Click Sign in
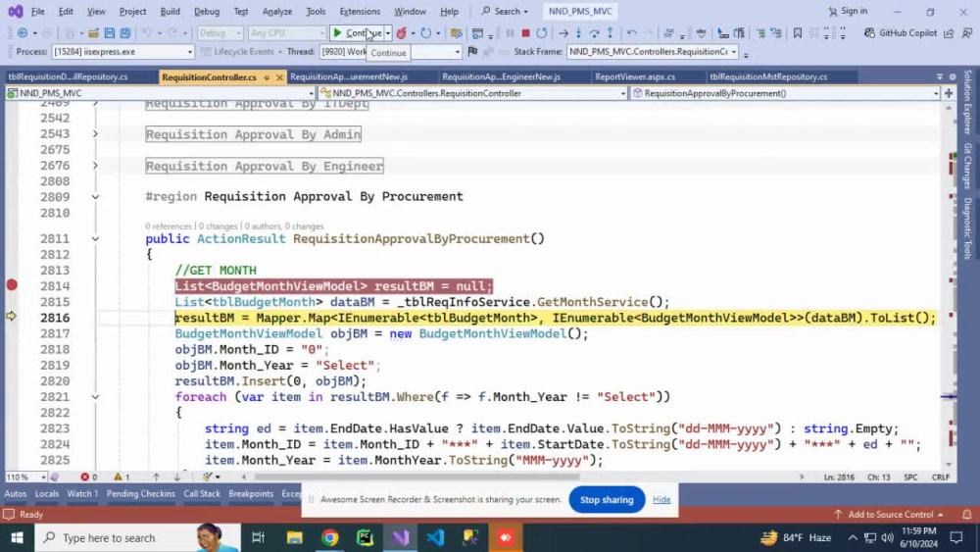Image resolution: width=980 pixels, height=552 pixels. click(x=848, y=11)
